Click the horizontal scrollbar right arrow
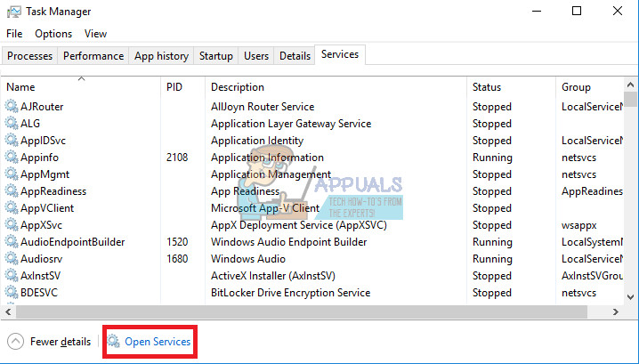 [x=616, y=312]
